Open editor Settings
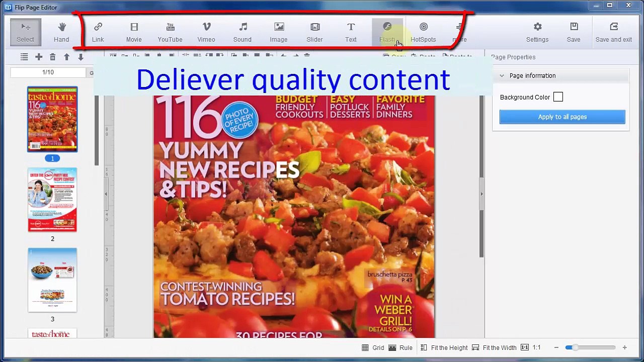 537,32
